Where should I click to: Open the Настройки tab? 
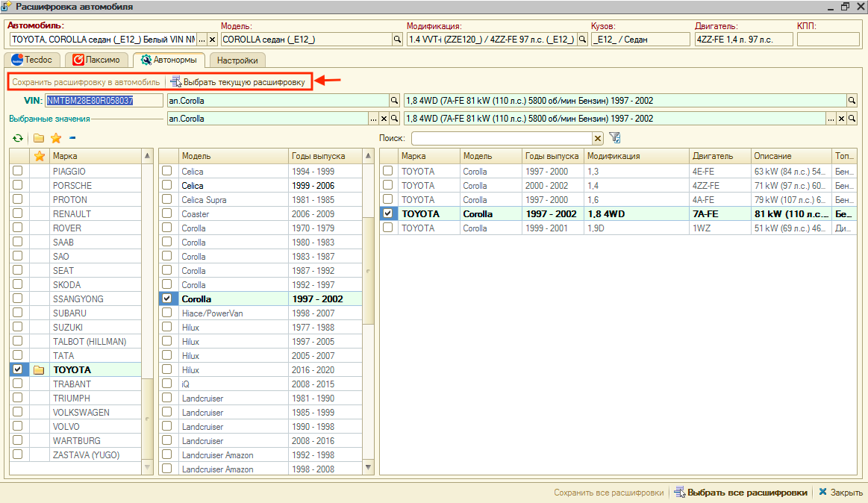tap(237, 60)
